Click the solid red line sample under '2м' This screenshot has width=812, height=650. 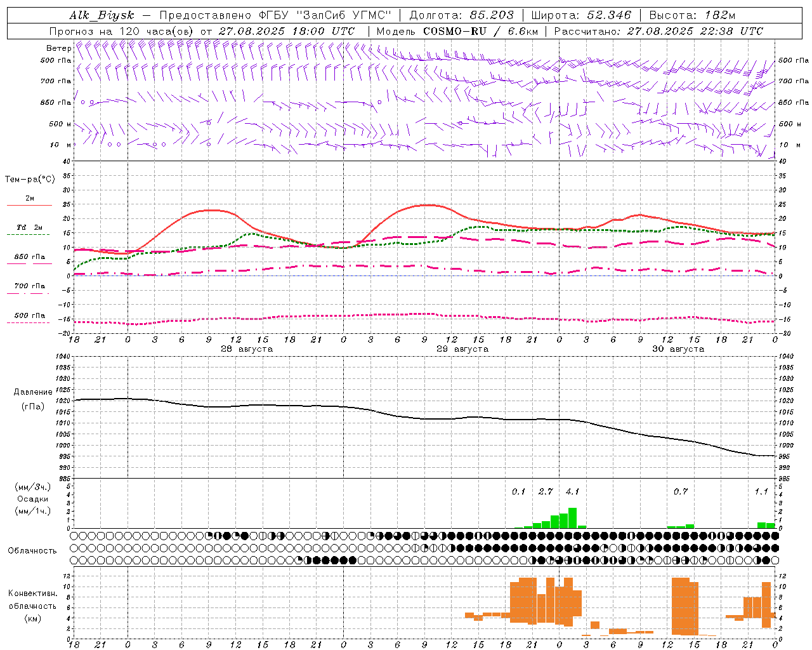pos(29,205)
